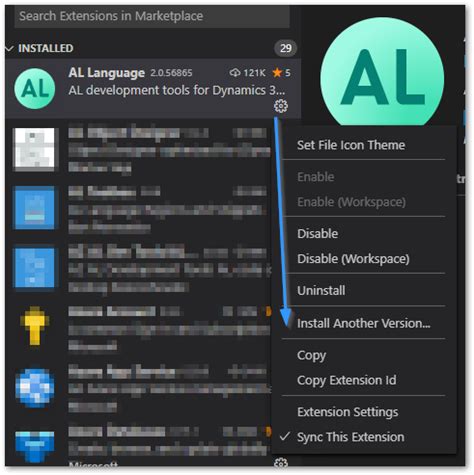The width and height of the screenshot is (474, 475).
Task: Click the 29 installed extensions count badge
Action: (285, 49)
